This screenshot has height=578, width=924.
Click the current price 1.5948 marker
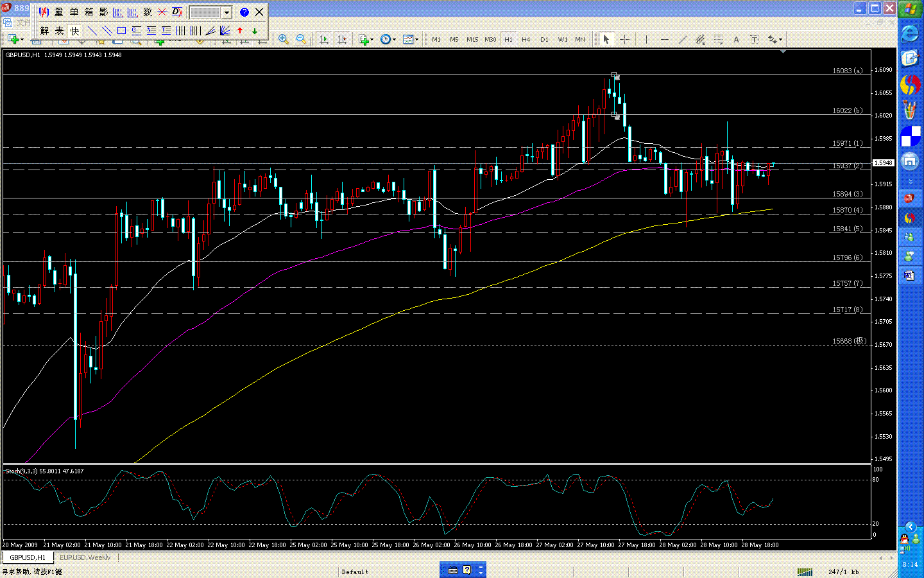(884, 163)
